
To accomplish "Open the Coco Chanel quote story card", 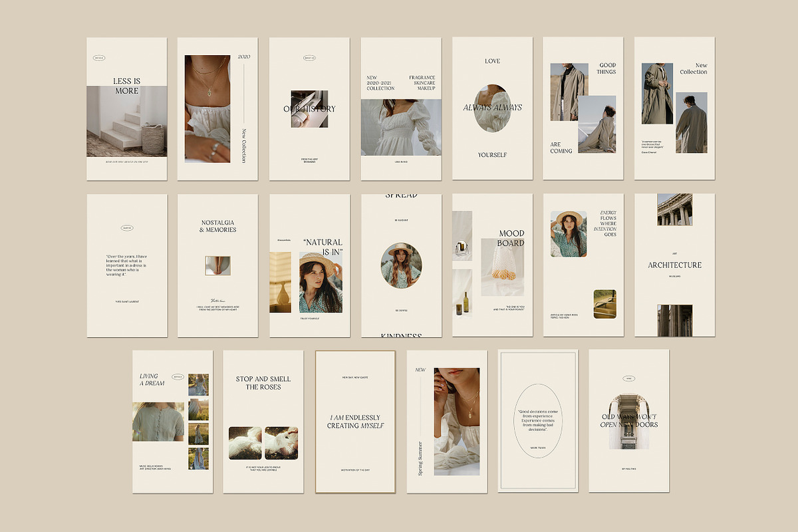I will [x=674, y=108].
